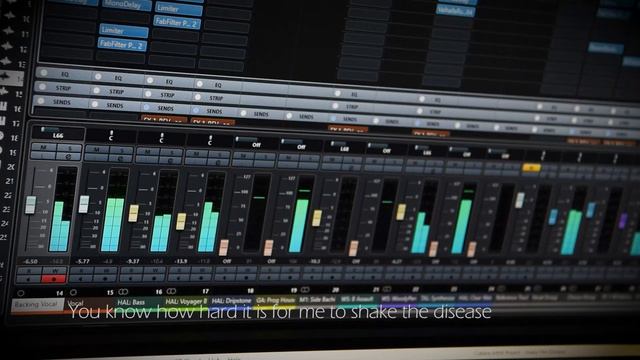Enable Read automation on the Vocal channel
Viewport: 640px width, 360px height.
(x=81, y=271)
